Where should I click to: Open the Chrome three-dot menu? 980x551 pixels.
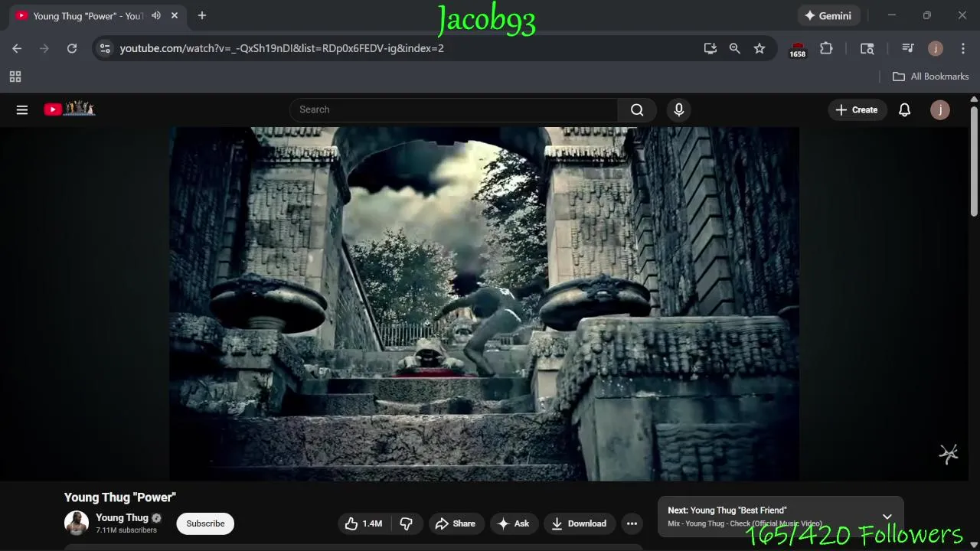pos(962,48)
